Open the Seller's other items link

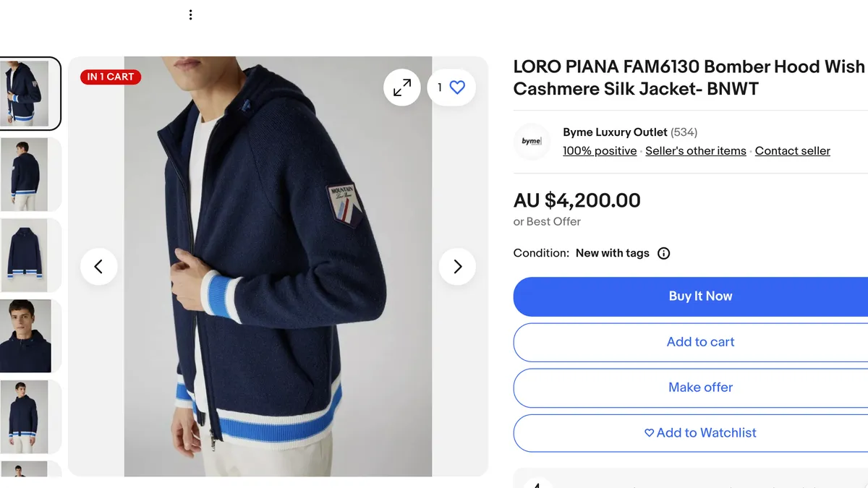695,151
